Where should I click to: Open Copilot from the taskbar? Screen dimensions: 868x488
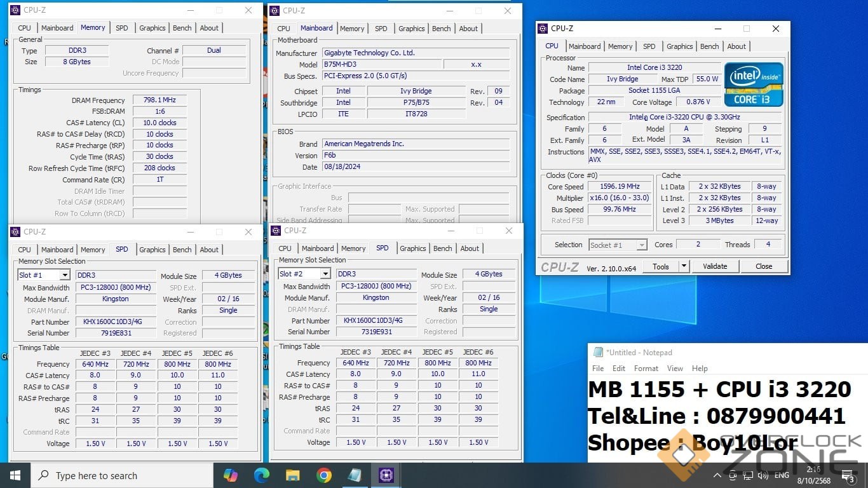tap(230, 475)
